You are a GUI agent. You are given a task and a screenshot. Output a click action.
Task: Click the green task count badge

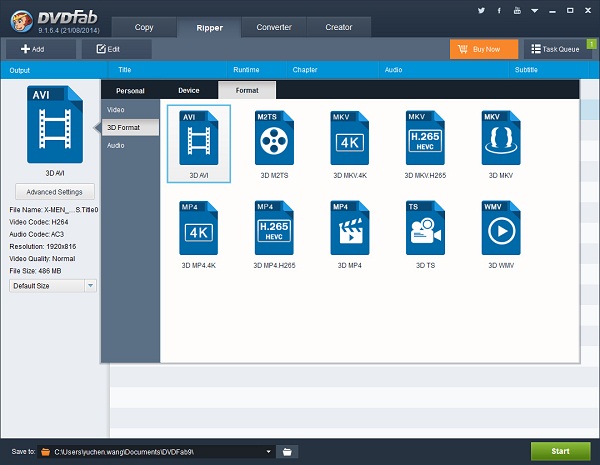(592, 44)
